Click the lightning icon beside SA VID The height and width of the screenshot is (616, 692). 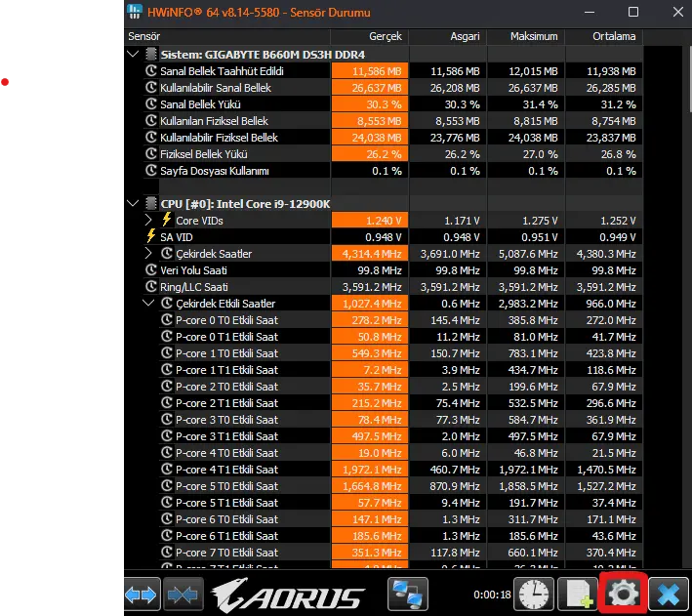pyautogui.click(x=151, y=236)
